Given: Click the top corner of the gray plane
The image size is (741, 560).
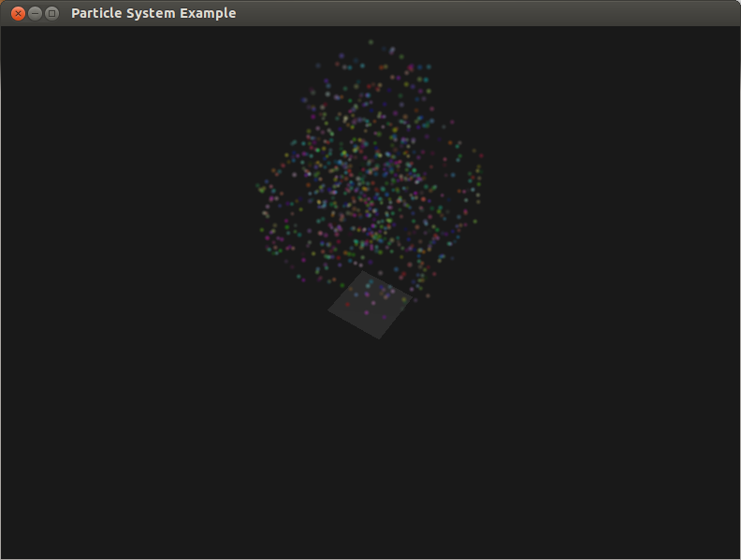Looking at the screenshot, I should (x=361, y=273).
